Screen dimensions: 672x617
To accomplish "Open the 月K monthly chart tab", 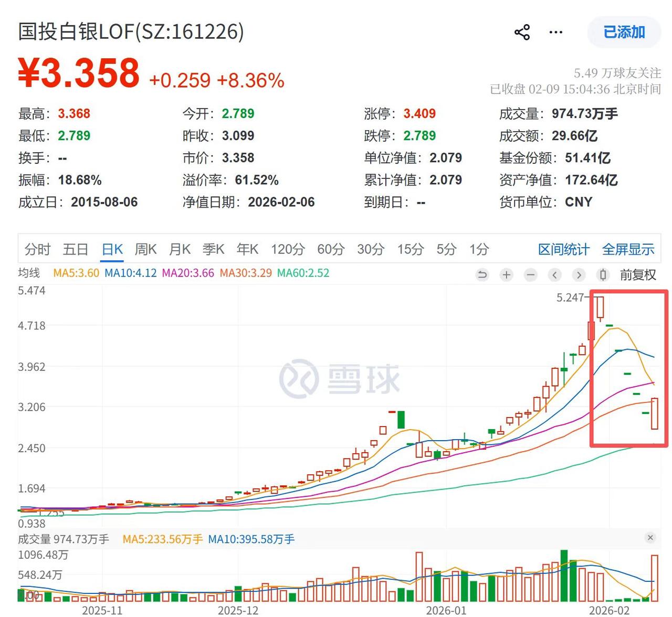I will click(180, 250).
